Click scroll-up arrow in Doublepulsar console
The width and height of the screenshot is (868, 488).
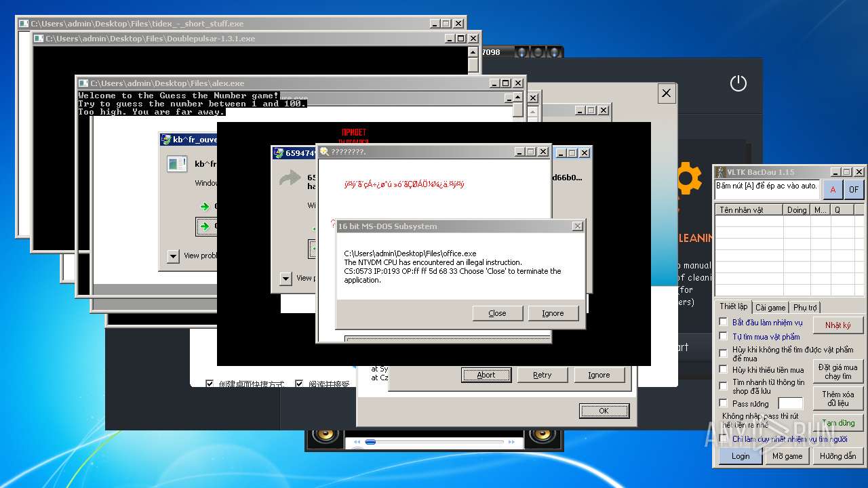(473, 52)
